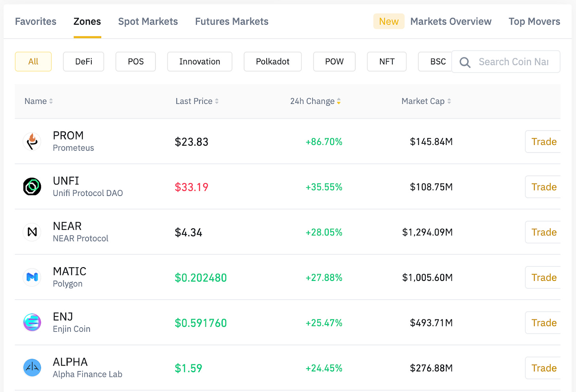Click the NEAR Protocol label
Screen dimensions: 576x392
(x=81, y=238)
